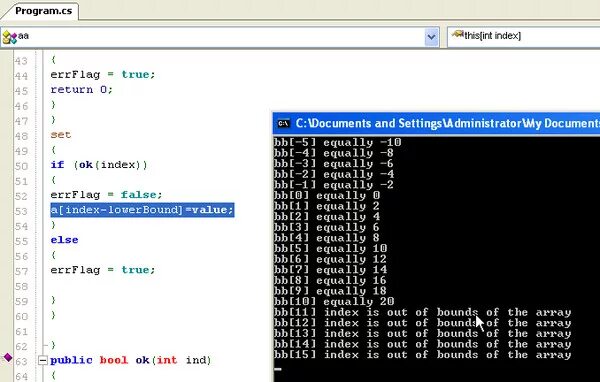Click console line 'bb[10] equally 20'
The height and width of the screenshot is (382, 600).
(334, 302)
